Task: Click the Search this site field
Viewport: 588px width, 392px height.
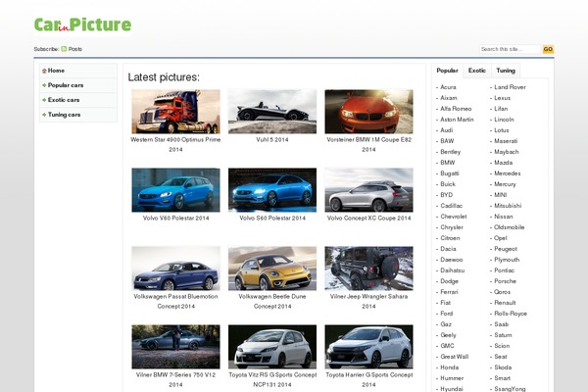Action: click(510, 49)
